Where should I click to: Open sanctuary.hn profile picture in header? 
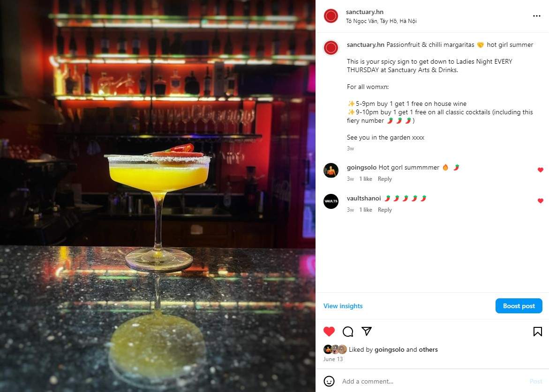click(x=331, y=16)
